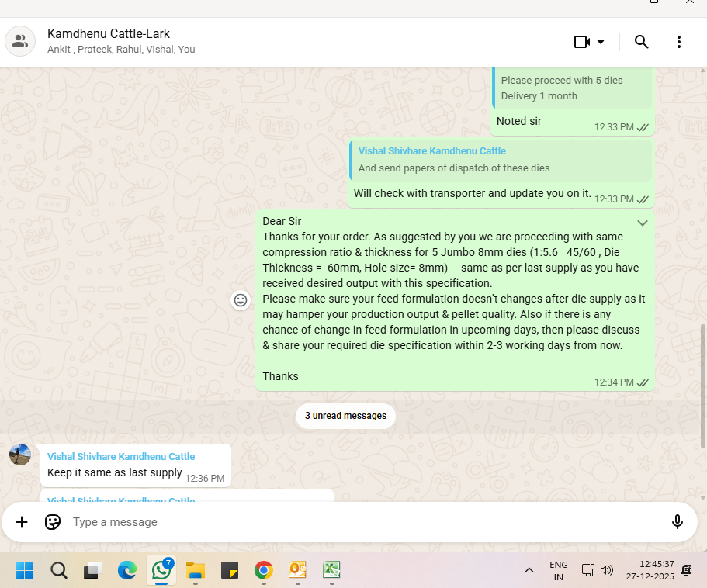Jump to quoted message 'Please proceed with 5 dies'
Image resolution: width=707 pixels, height=588 pixels.
[x=573, y=88]
